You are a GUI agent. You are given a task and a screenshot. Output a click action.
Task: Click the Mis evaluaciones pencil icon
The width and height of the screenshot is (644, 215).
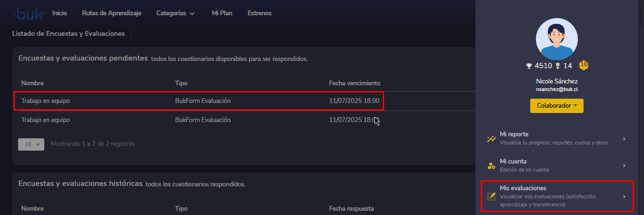(491, 196)
